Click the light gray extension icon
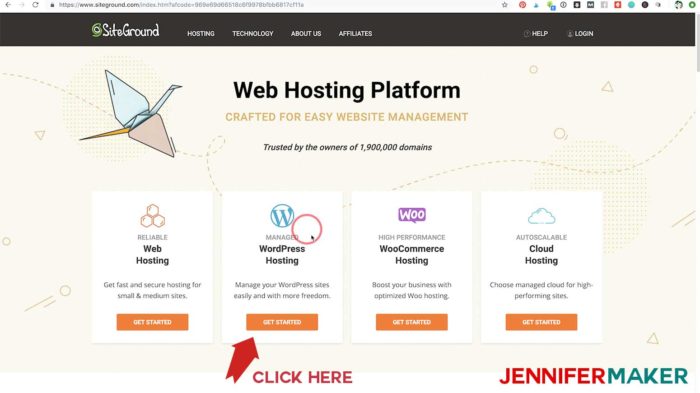700x393 pixels. [x=604, y=5]
